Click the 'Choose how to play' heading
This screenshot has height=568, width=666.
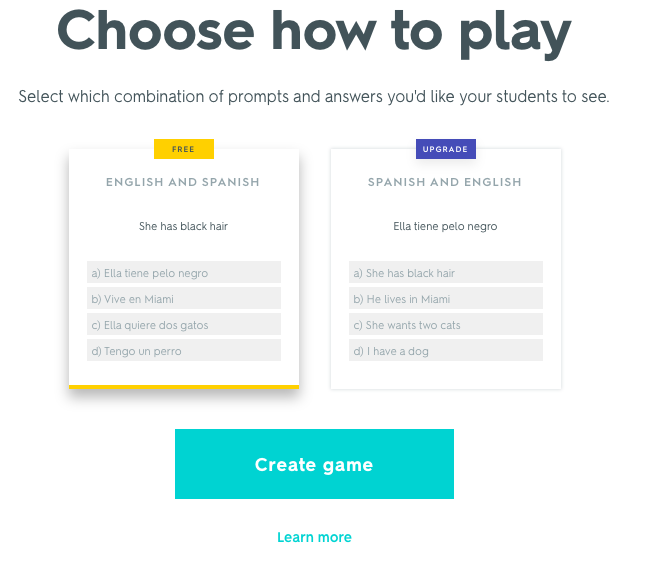(314, 32)
